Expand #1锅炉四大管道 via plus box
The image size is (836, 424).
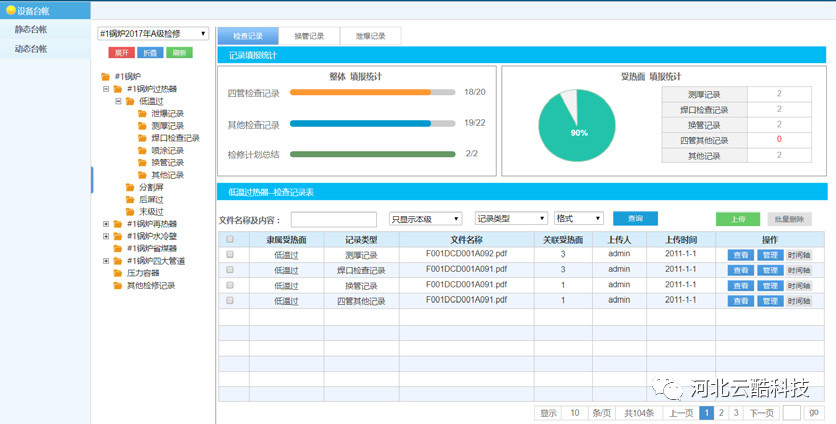click(x=106, y=261)
